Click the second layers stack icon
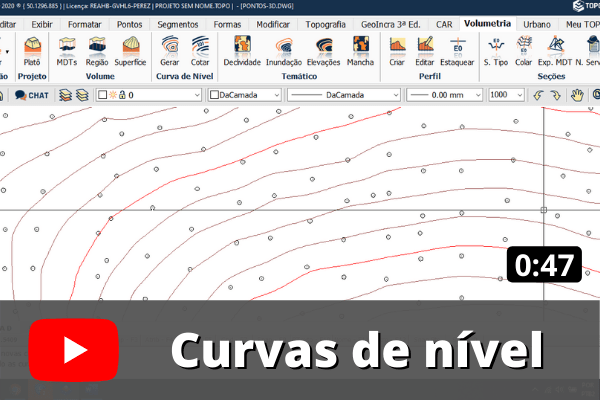The width and height of the screenshot is (600, 400). tap(82, 95)
